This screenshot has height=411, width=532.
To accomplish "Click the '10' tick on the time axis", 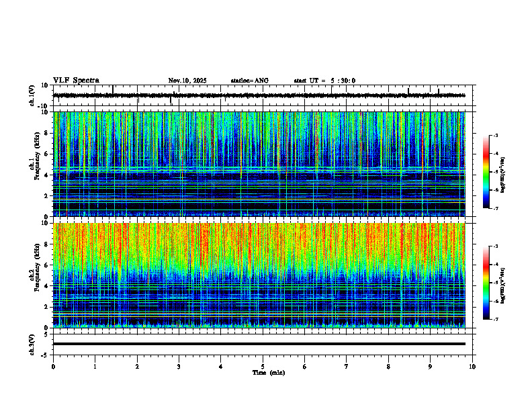I will point(472,367).
